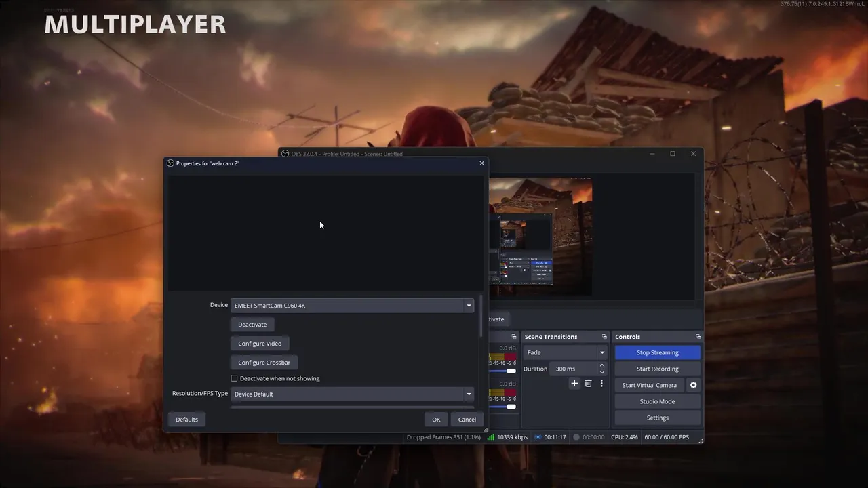The height and width of the screenshot is (488, 868).
Task: Open the virtual camera gear settings
Action: [x=693, y=385]
